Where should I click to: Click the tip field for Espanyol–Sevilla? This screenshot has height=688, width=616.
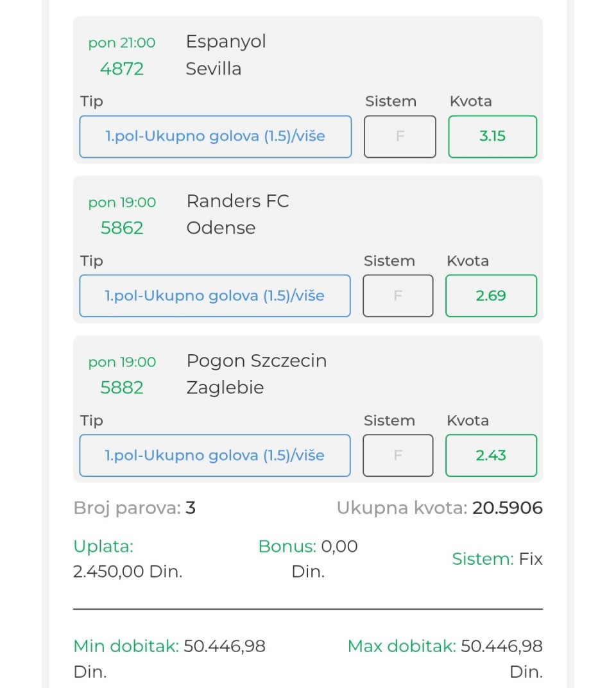pyautogui.click(x=215, y=136)
